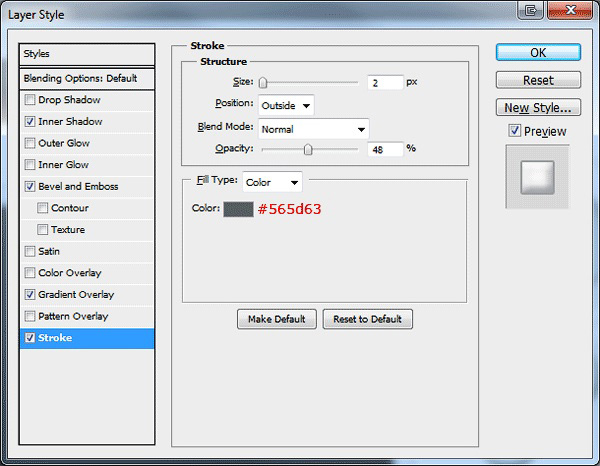Image resolution: width=600 pixels, height=466 pixels.
Task: Enable the Outer Glow checkbox
Action: tap(30, 143)
